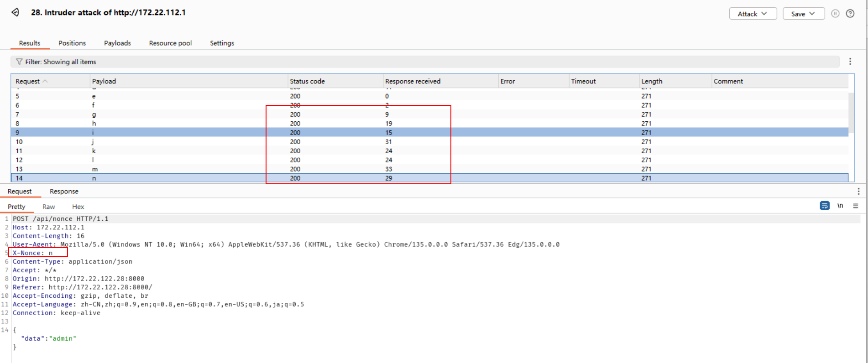
Task: Open the Attack dropdown menu
Action: click(753, 14)
